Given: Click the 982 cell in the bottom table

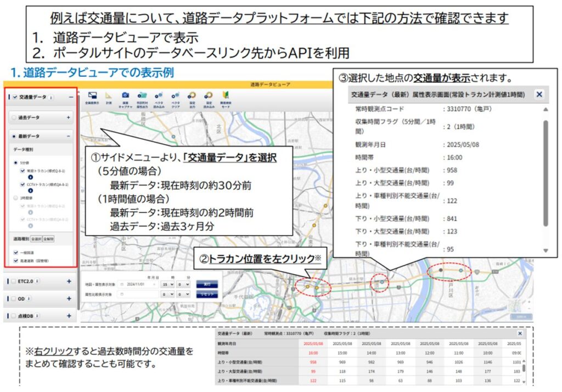Looking at the screenshot, I should 372,362.
